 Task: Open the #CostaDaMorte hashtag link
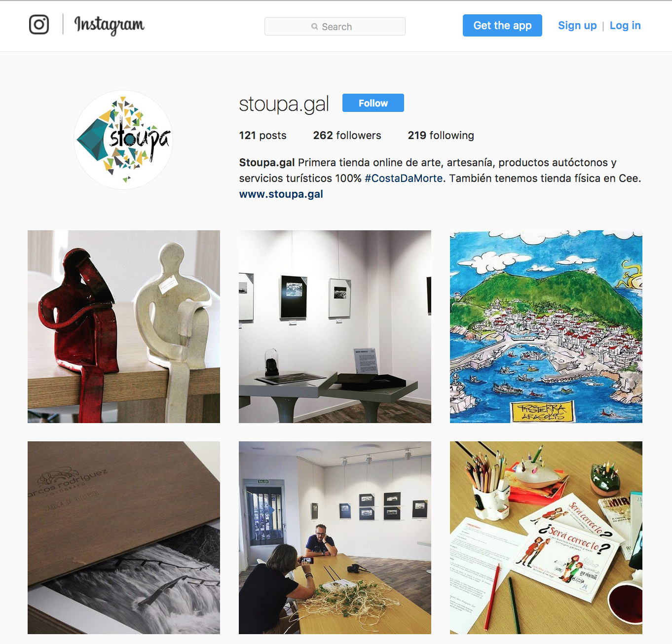click(x=404, y=179)
